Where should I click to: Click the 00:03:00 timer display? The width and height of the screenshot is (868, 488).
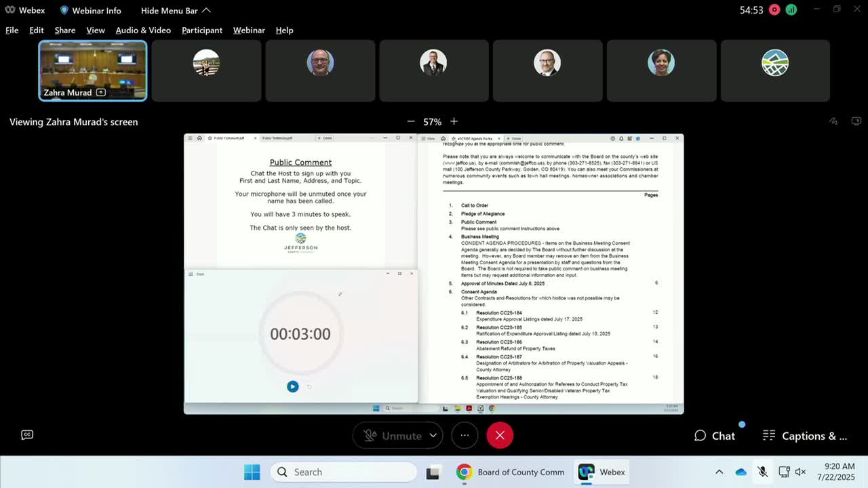[x=300, y=333]
